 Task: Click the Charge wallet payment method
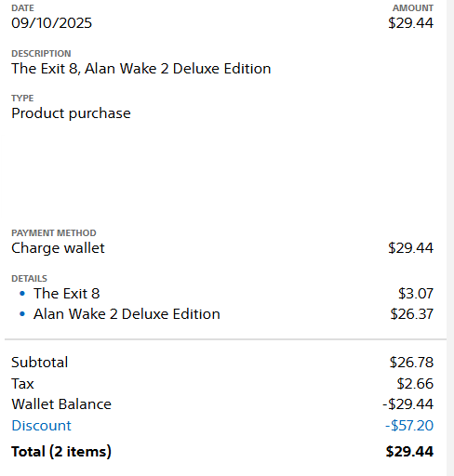[58, 248]
